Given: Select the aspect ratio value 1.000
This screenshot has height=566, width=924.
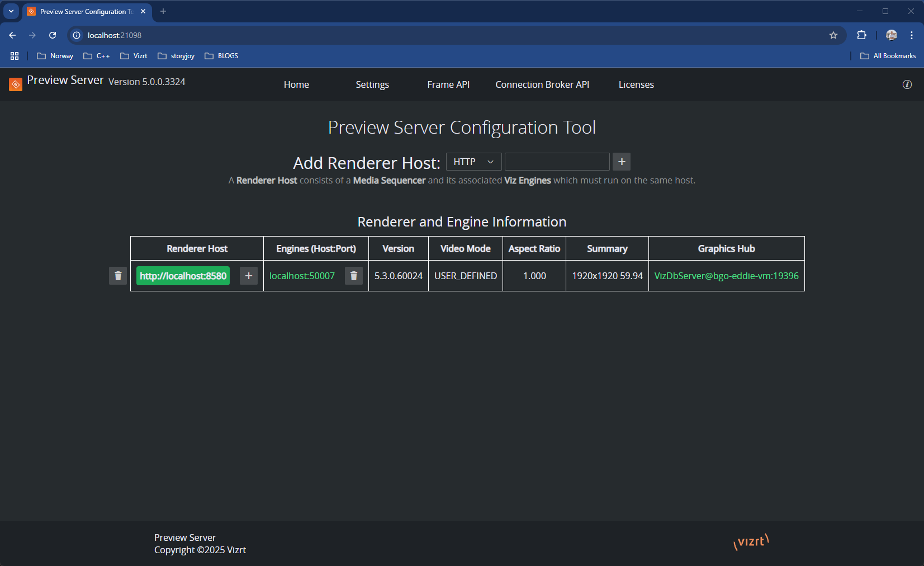Looking at the screenshot, I should [534, 276].
